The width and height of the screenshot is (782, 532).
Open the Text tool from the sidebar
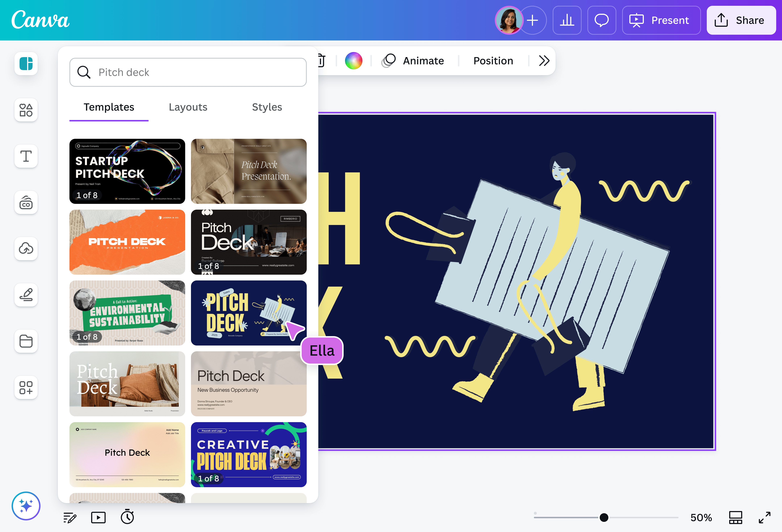pyautogui.click(x=26, y=156)
